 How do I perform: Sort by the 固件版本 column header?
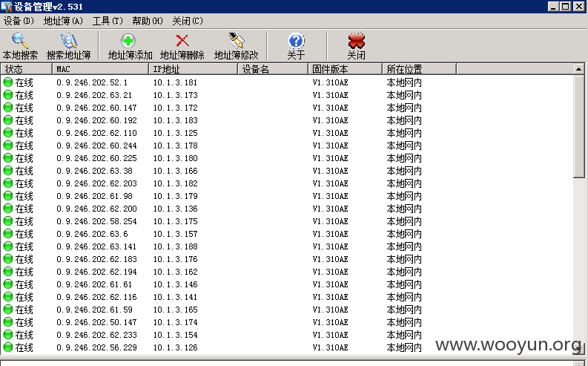345,69
